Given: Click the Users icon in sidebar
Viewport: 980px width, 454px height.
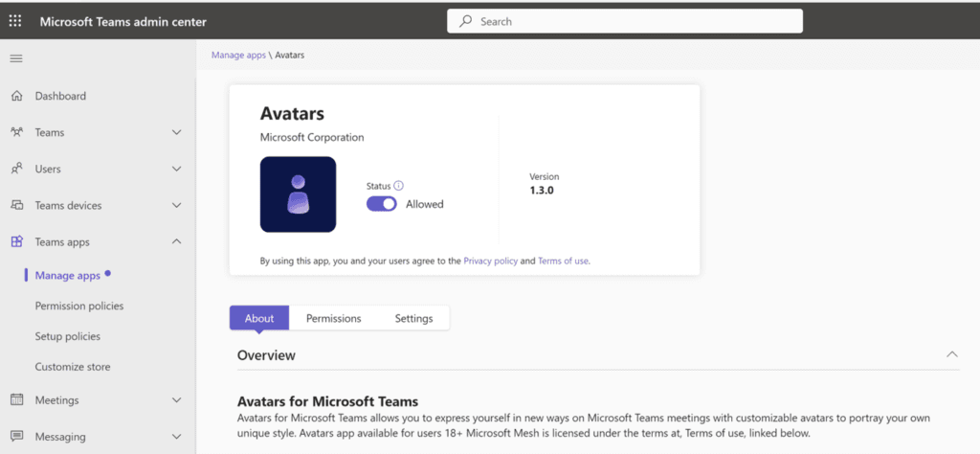Looking at the screenshot, I should tap(17, 169).
